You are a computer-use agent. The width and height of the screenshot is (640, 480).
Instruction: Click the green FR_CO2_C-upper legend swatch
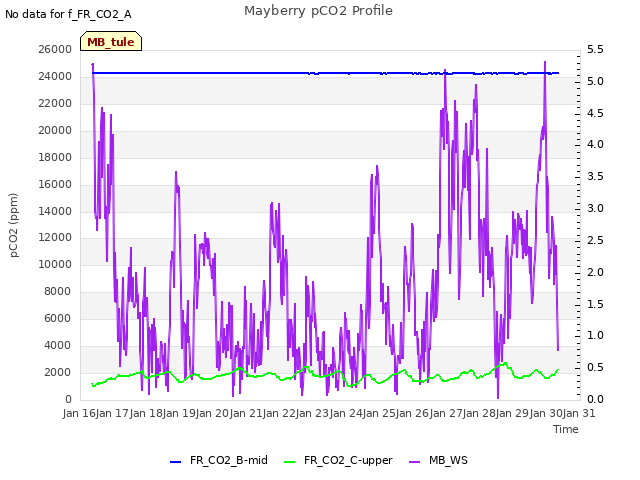tap(289, 462)
